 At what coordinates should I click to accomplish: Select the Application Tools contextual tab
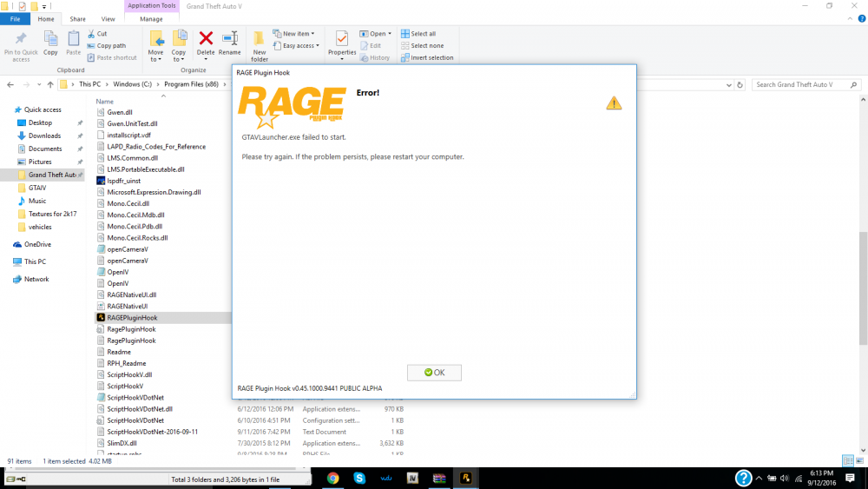click(151, 5)
